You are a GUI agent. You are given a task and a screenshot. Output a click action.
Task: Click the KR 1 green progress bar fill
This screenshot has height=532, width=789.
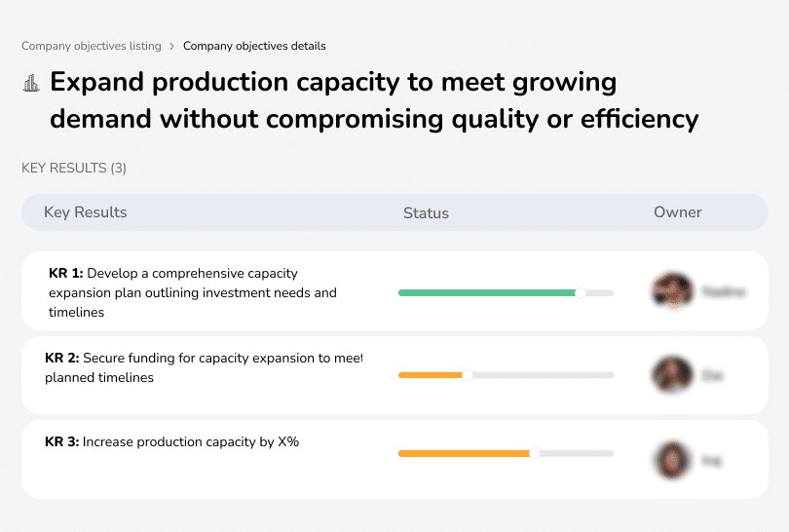[487, 292]
